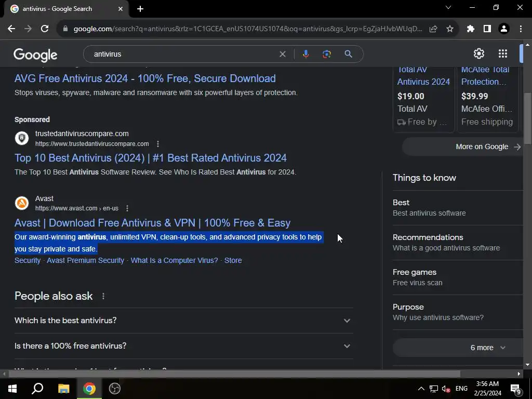Click trustedantiviruscompare.com favicon
Viewport: 532px width, 399px height.
22,138
